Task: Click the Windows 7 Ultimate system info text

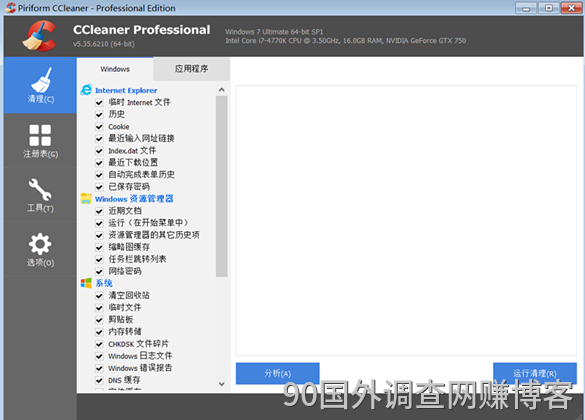Action: (x=274, y=32)
